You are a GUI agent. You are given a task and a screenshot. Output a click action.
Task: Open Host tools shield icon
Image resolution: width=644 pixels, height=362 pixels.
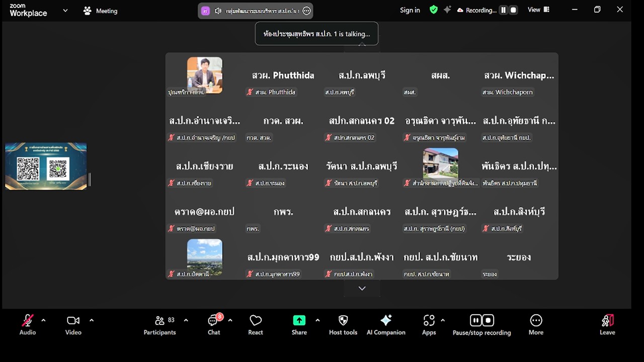click(343, 320)
